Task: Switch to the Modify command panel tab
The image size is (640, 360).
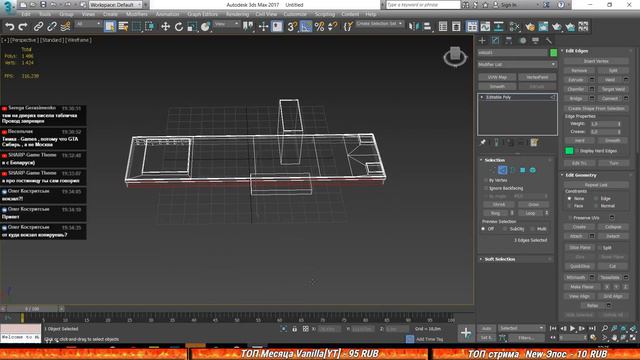Action: coord(495,40)
